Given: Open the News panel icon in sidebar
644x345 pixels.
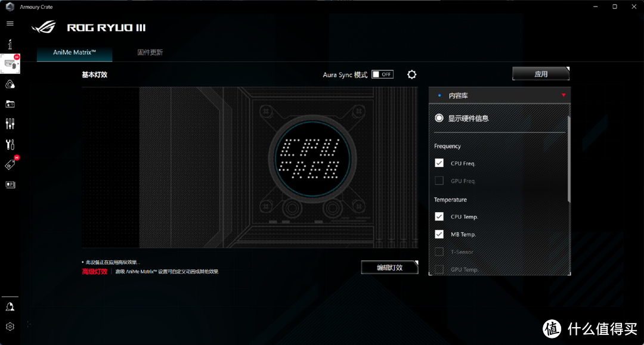Looking at the screenshot, I should (10, 185).
